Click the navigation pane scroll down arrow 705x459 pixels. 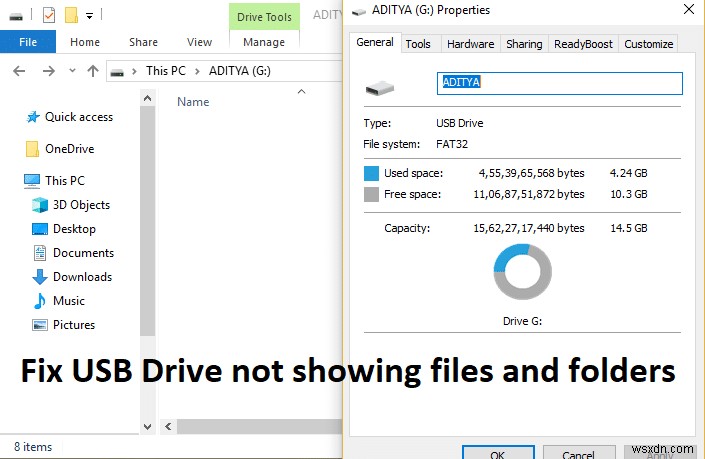pyautogui.click(x=147, y=426)
